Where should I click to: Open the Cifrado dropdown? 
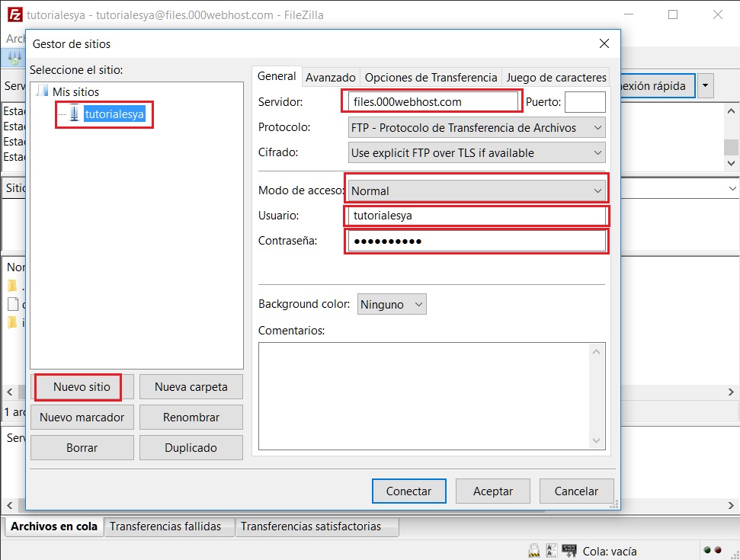476,153
